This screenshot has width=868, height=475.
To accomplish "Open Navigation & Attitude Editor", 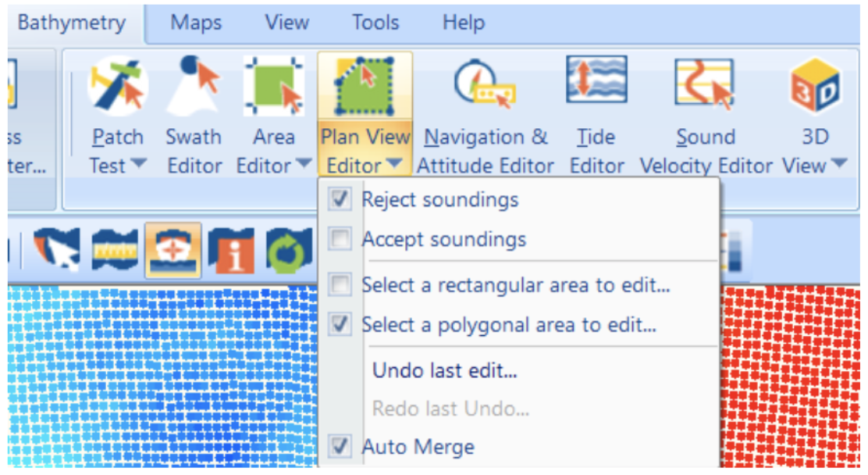I will coord(486,86).
